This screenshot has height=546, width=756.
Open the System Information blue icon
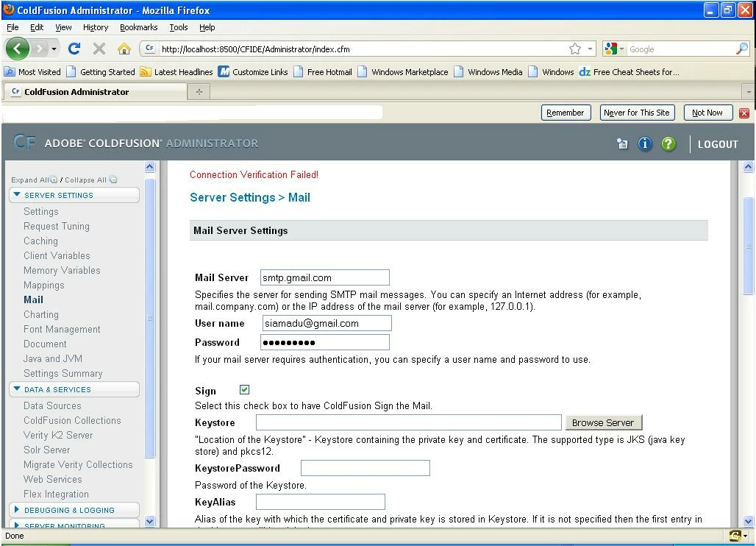click(645, 143)
